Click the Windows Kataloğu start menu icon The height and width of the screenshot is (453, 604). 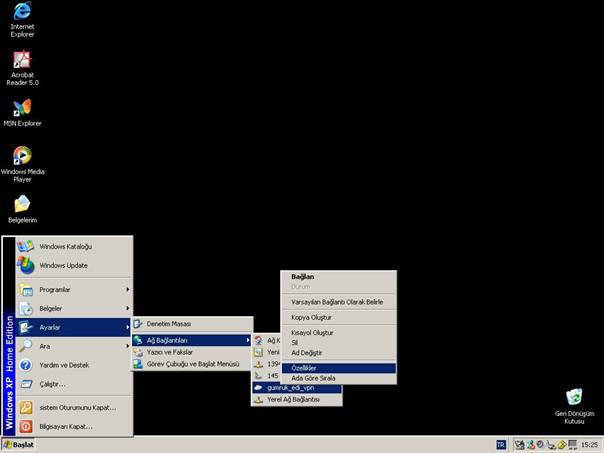pos(25,246)
